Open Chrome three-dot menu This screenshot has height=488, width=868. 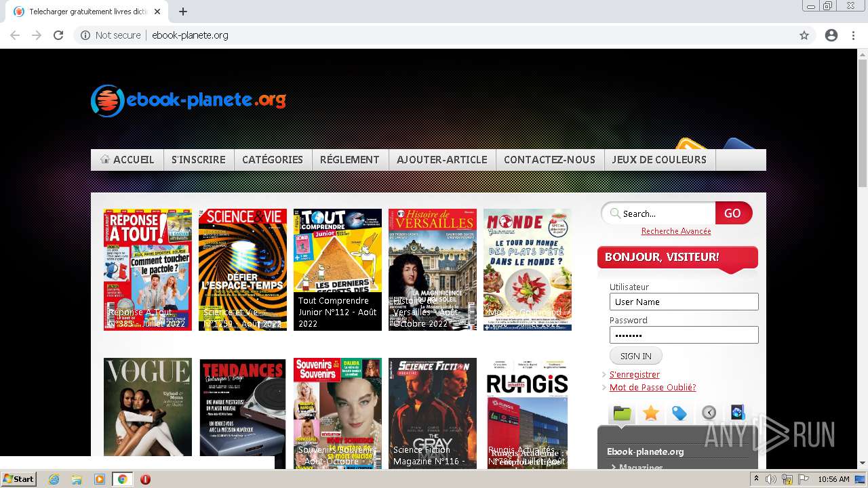click(x=853, y=35)
